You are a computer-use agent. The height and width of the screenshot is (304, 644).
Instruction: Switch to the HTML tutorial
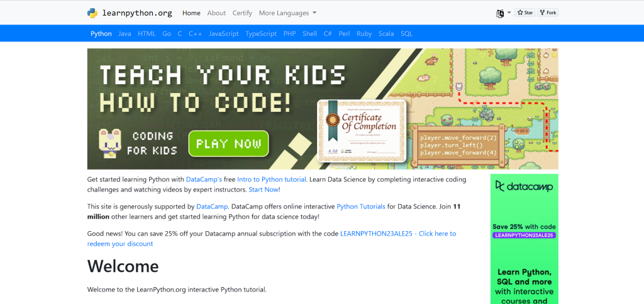[147, 34]
